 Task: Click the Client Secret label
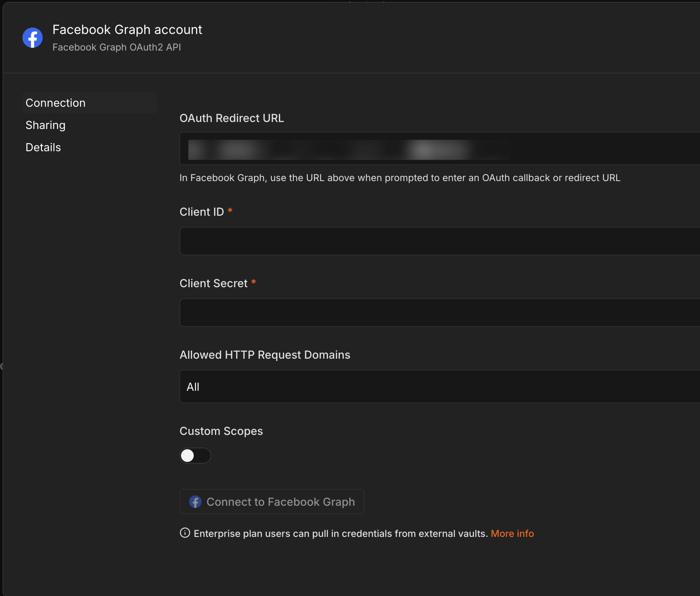tap(213, 283)
